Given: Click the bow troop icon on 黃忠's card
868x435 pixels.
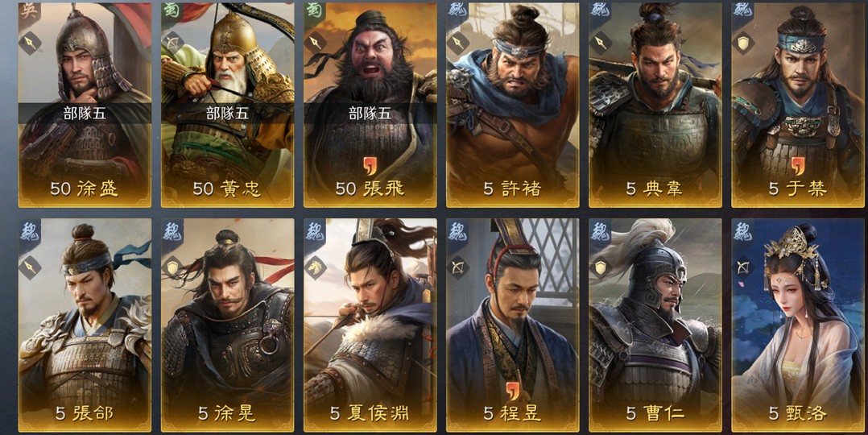Looking at the screenshot, I should pos(172,43).
